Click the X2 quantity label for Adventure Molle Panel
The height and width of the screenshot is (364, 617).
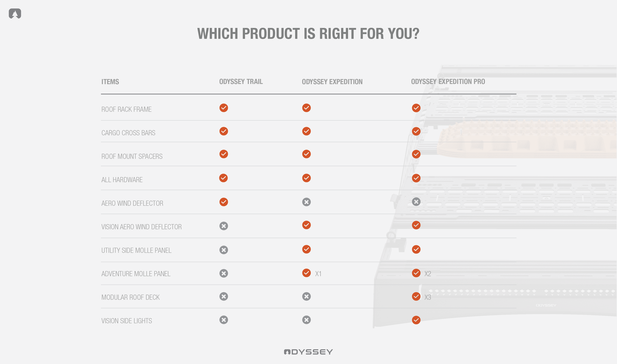coord(428,274)
